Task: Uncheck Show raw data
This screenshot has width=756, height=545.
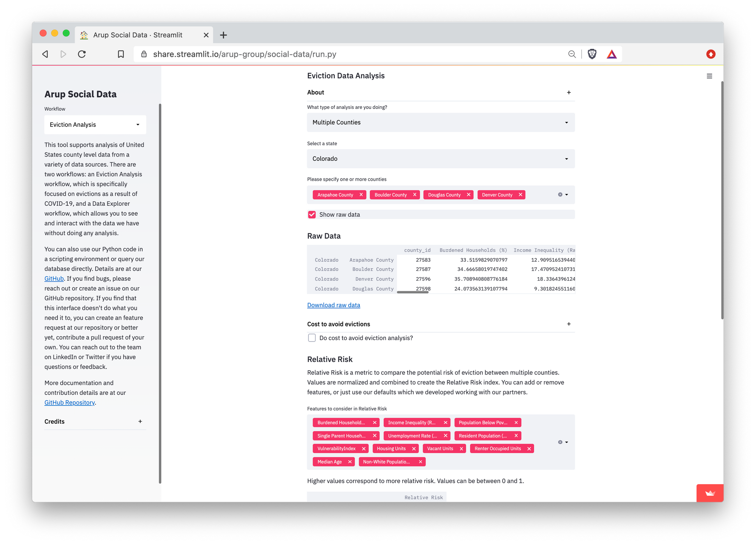Action: [x=312, y=214]
